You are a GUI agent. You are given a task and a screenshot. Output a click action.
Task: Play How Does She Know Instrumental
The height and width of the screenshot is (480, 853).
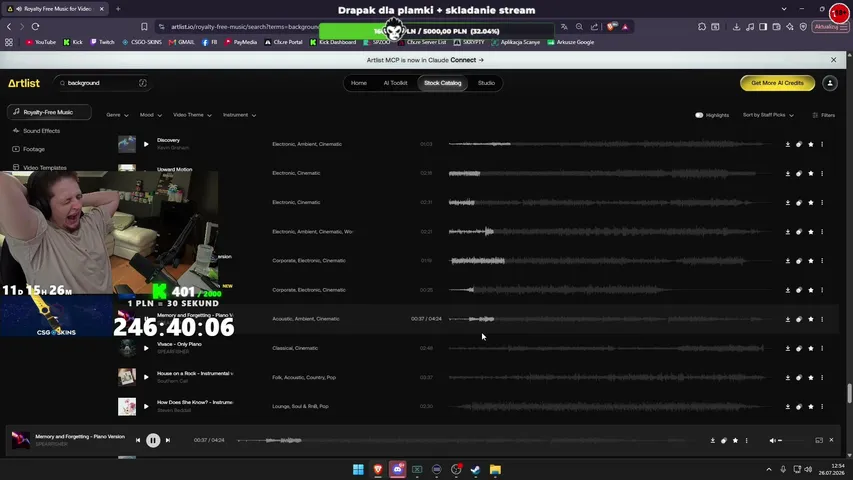coord(146,407)
